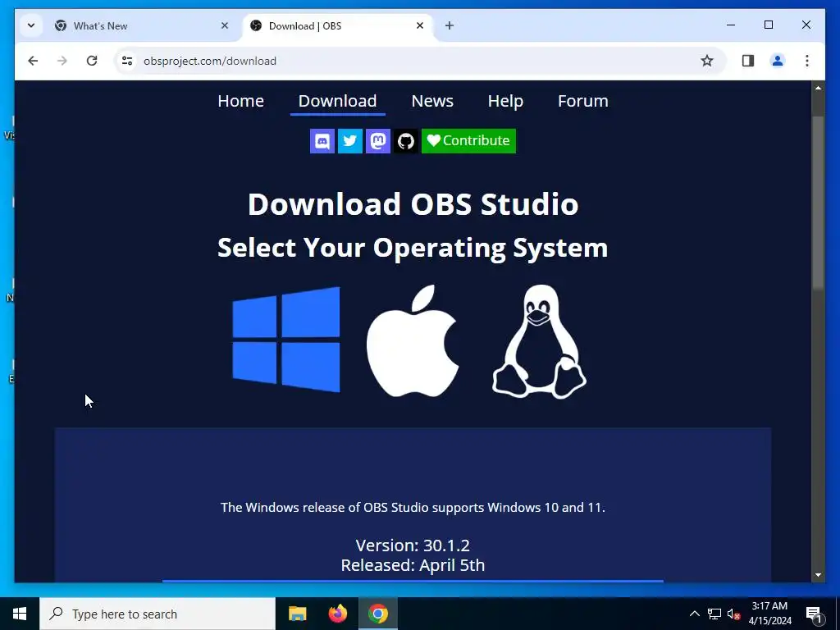Expand the tab search dropdown arrow

pos(31,25)
